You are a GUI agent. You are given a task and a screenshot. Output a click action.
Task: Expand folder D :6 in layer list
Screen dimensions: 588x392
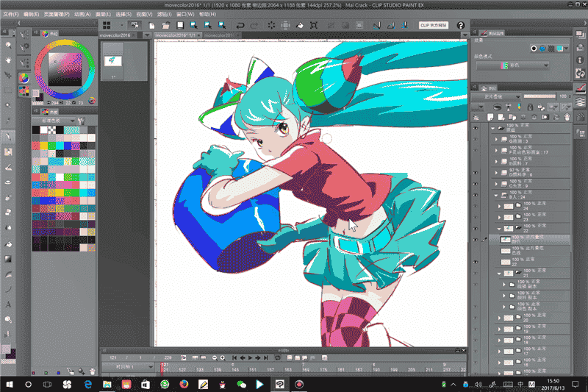click(x=497, y=173)
